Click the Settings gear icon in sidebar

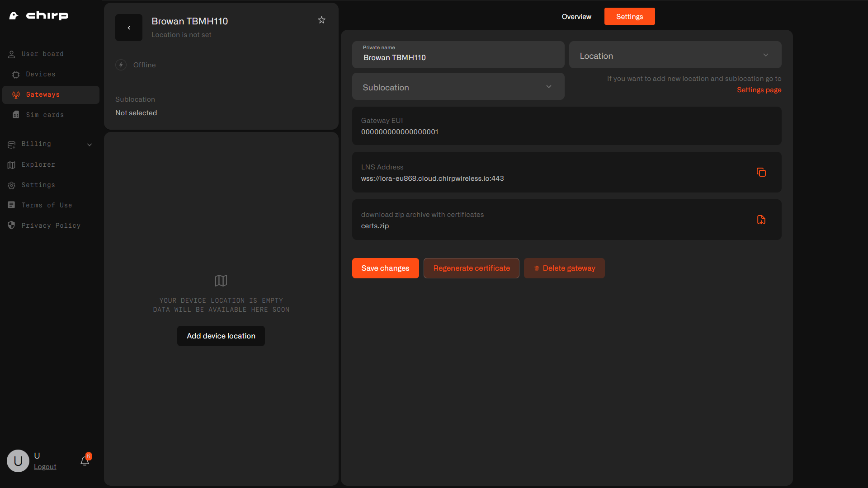[12, 185]
